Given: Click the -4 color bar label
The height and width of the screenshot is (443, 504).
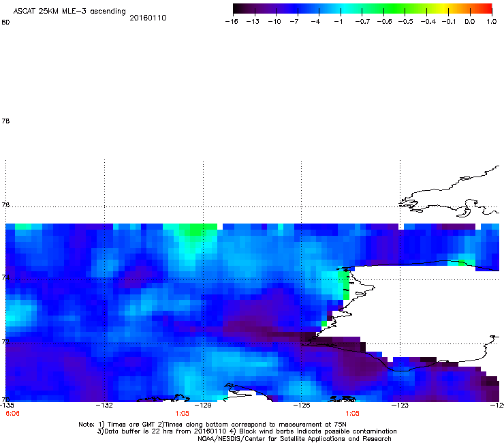Looking at the screenshot, I should (315, 22).
